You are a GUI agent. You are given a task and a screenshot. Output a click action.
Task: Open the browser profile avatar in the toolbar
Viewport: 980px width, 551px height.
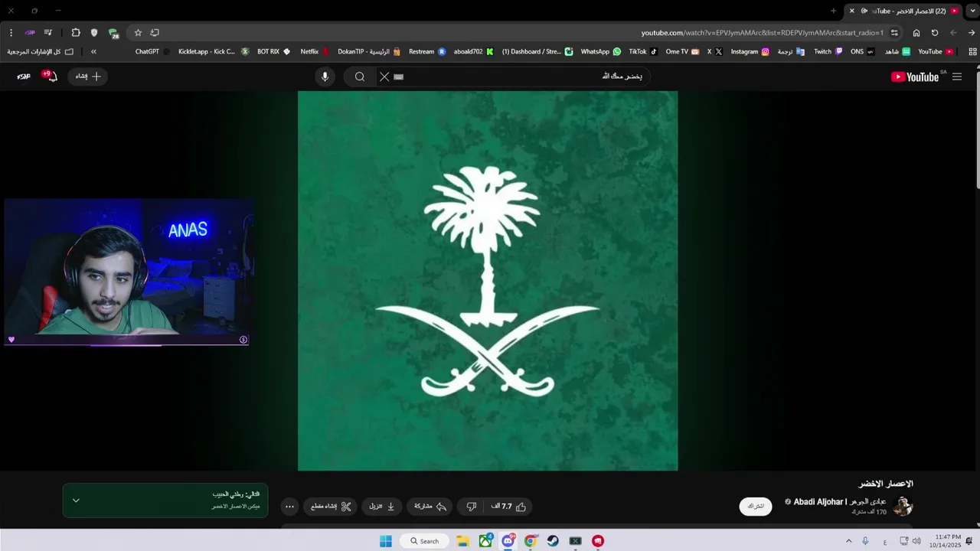29,33
